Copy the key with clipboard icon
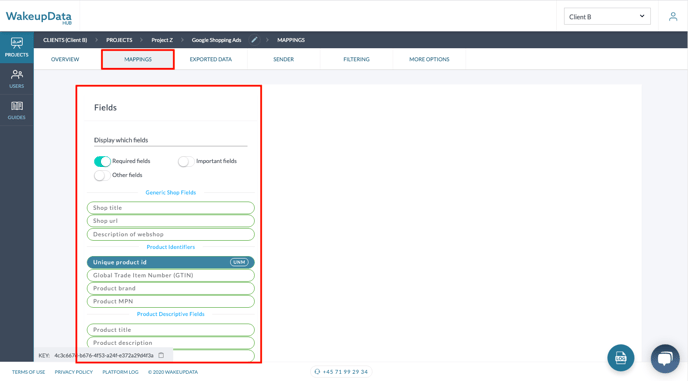The image size is (688, 381). click(x=161, y=355)
